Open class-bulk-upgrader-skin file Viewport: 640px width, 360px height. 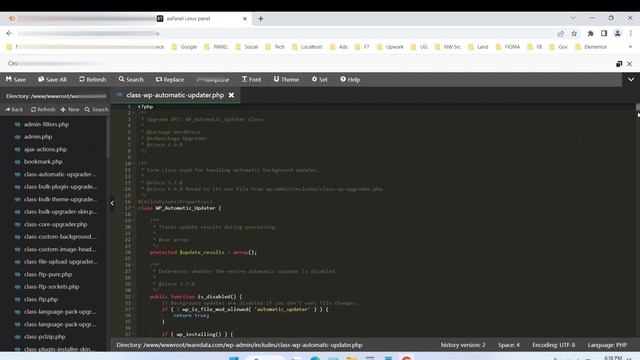click(60, 212)
